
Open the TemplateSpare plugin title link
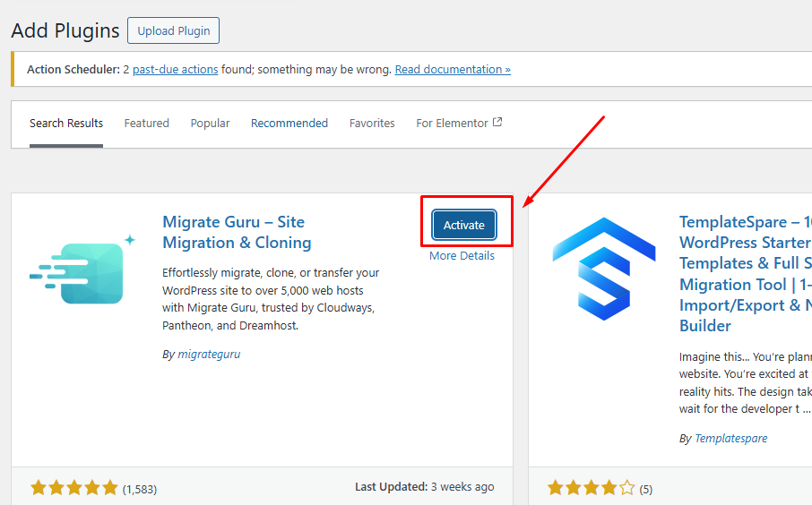tap(745, 274)
